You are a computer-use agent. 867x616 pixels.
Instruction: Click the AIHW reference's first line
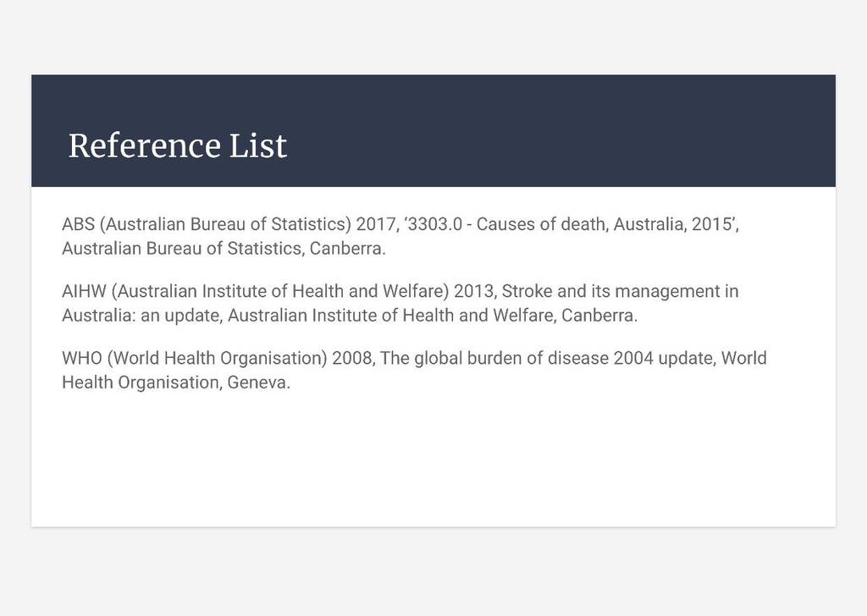pos(400,291)
